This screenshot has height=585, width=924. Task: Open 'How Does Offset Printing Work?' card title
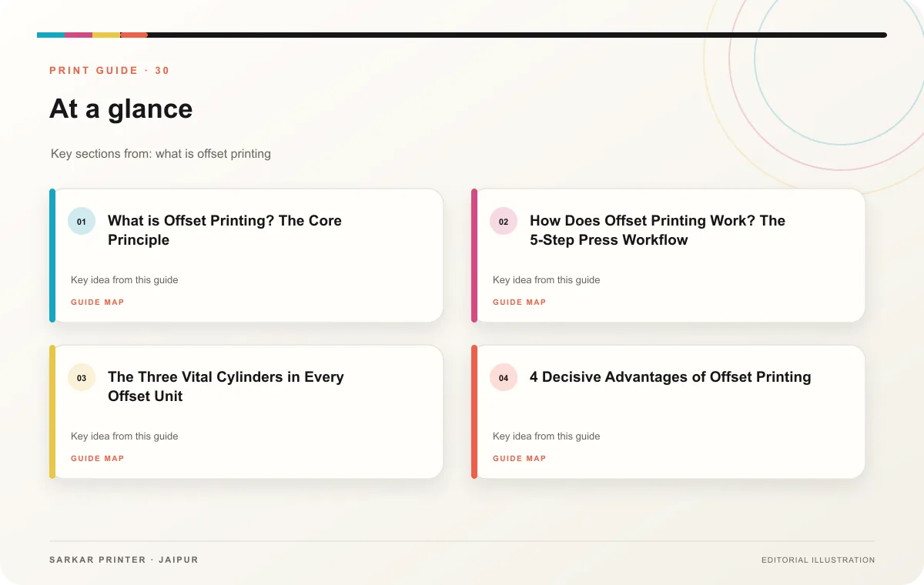tap(658, 230)
